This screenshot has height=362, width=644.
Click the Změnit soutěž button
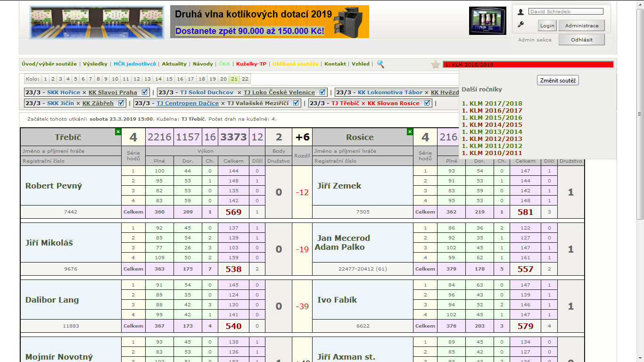[x=558, y=81]
